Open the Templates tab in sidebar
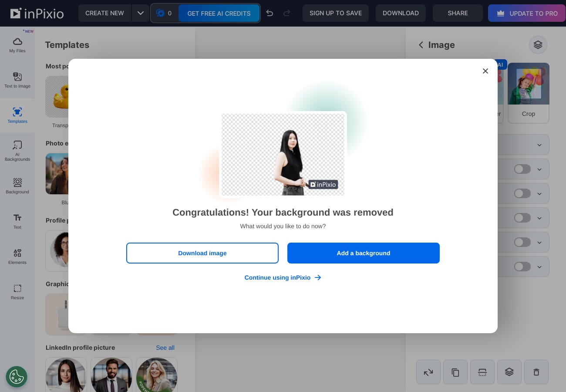Image resolution: width=566 pixels, height=392 pixels. 17,115
